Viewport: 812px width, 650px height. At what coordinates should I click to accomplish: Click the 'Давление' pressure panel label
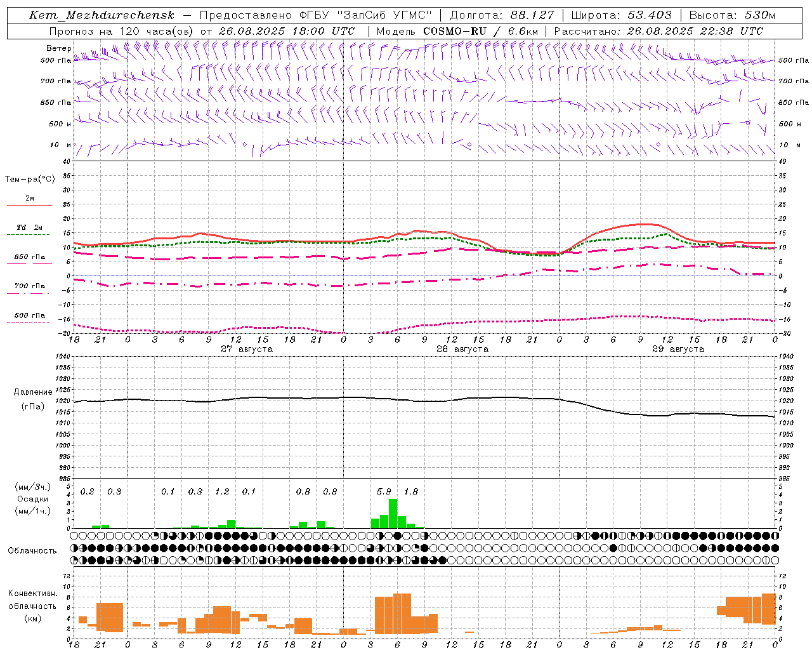click(33, 392)
